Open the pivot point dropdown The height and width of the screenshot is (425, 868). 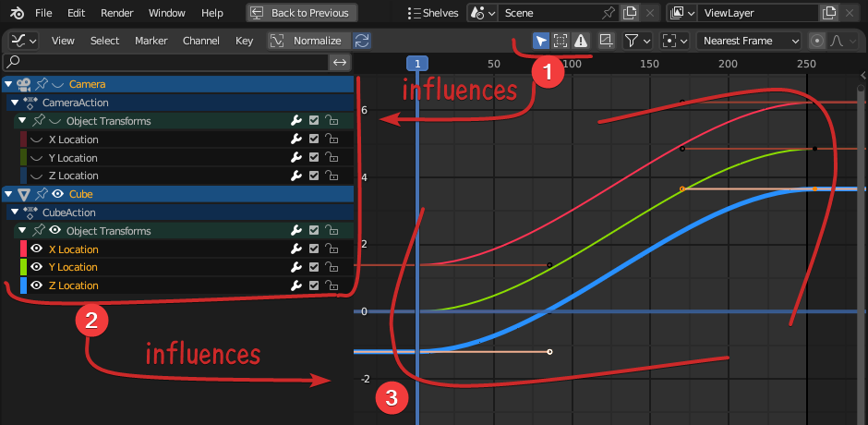pos(675,41)
